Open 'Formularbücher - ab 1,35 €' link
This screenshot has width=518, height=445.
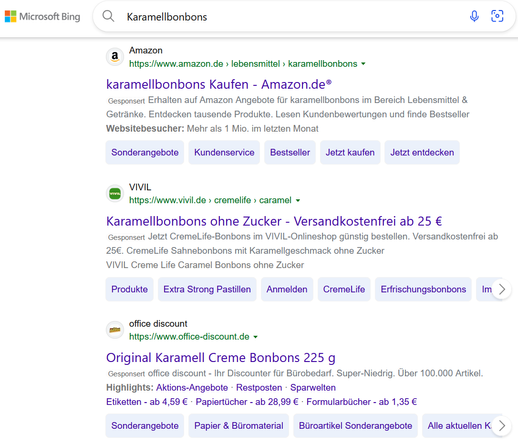click(362, 402)
